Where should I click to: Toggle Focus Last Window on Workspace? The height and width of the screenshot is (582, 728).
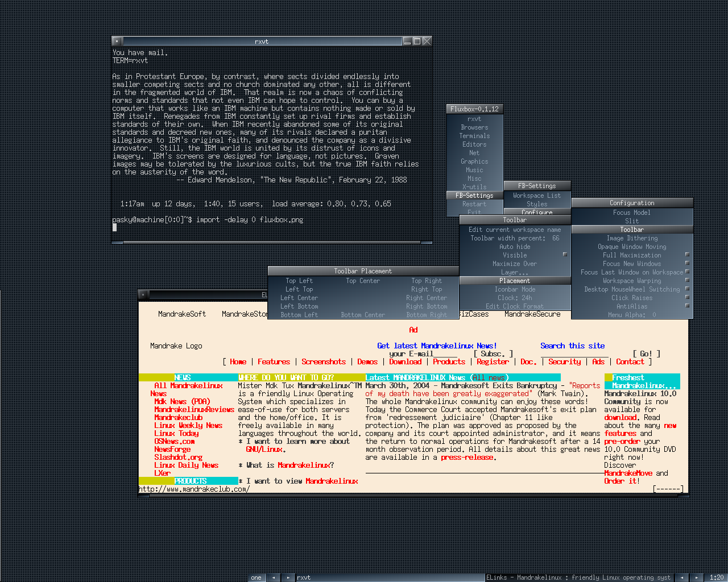click(x=632, y=272)
